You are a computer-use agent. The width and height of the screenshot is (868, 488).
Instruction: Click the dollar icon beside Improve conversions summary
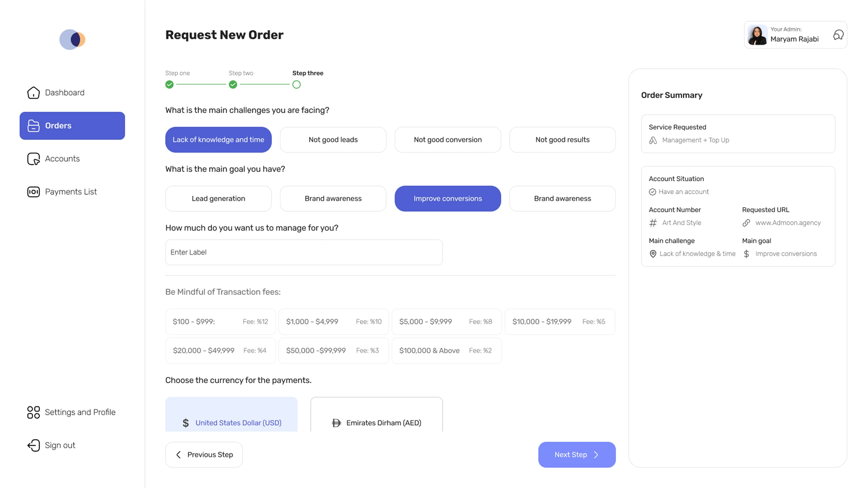click(x=746, y=254)
